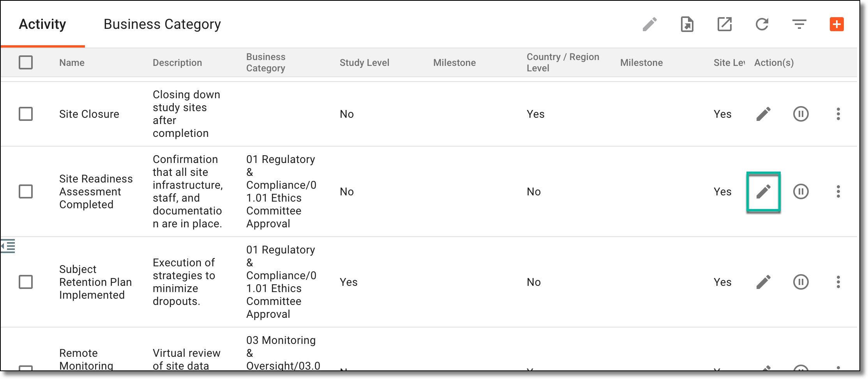The image size is (868, 379).
Task: Click 'Remote Monitoring' name cell
Action: coord(86,359)
